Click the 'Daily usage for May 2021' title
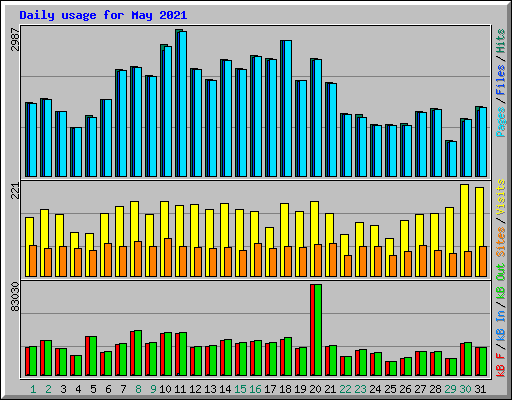Viewport: 512px width, 400px height. pos(103,15)
